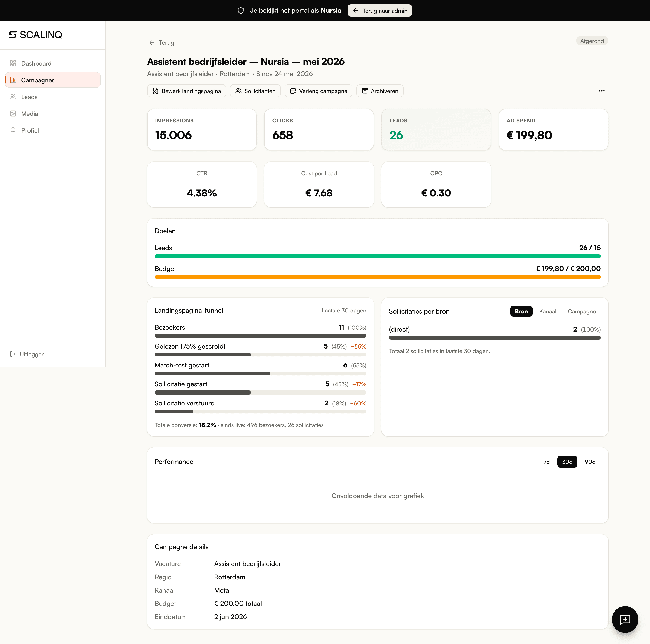650x644 pixels.
Task: Open Dashboard in the sidebar
Action: point(53,63)
